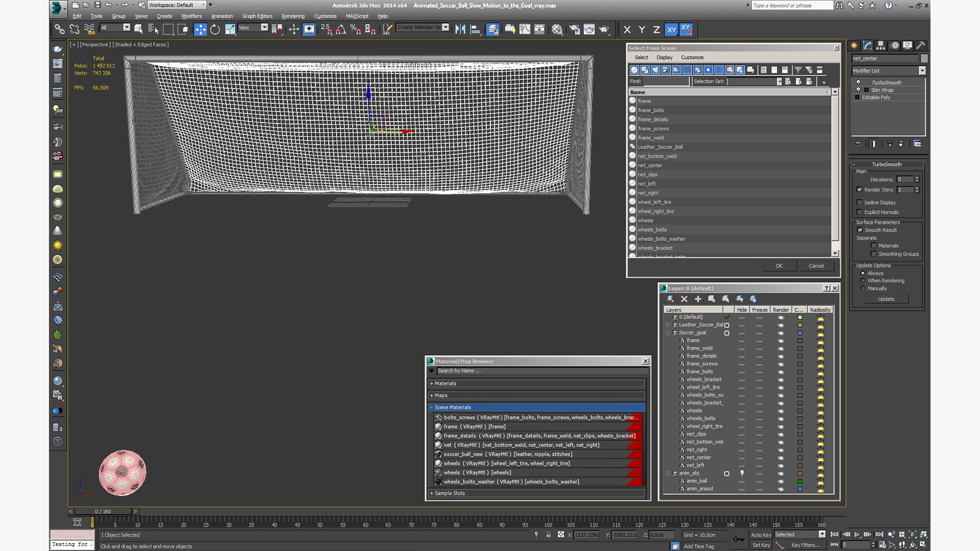Screen dimensions: 980x551
Task: Open the Hierarchy command panel tab
Action: tap(881, 45)
